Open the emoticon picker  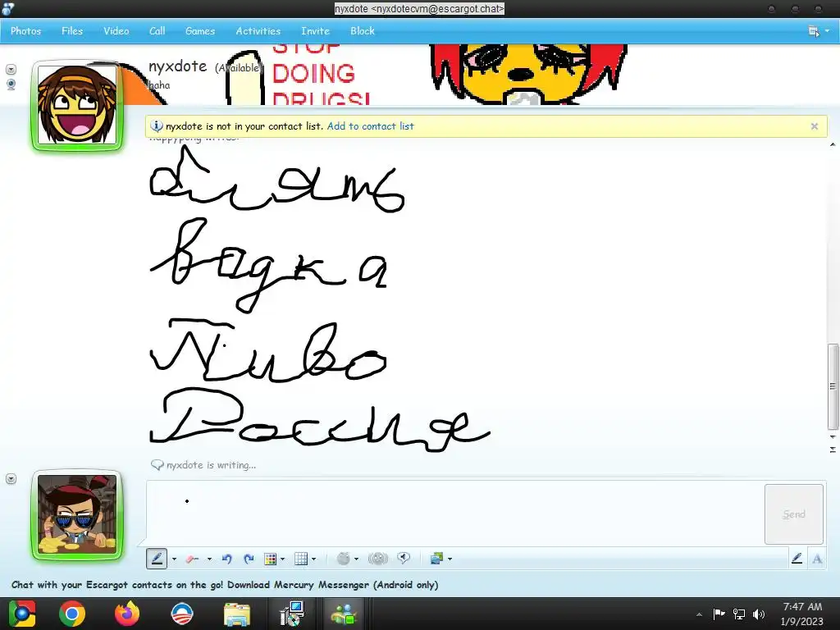pyautogui.click(x=344, y=559)
